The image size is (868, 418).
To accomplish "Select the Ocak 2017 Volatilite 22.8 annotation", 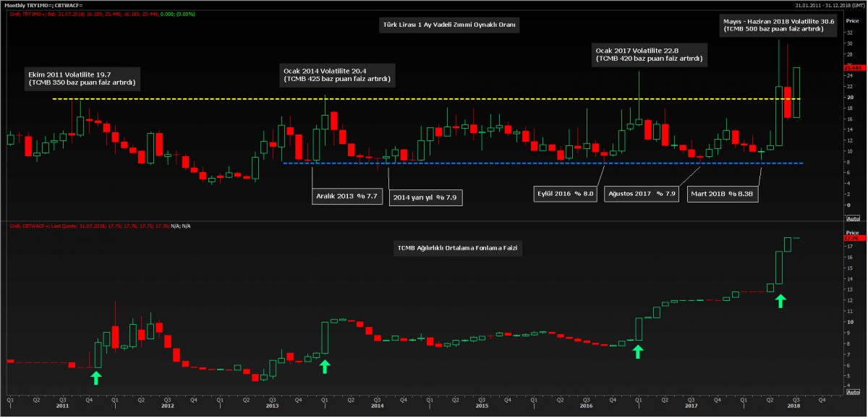I will (647, 53).
